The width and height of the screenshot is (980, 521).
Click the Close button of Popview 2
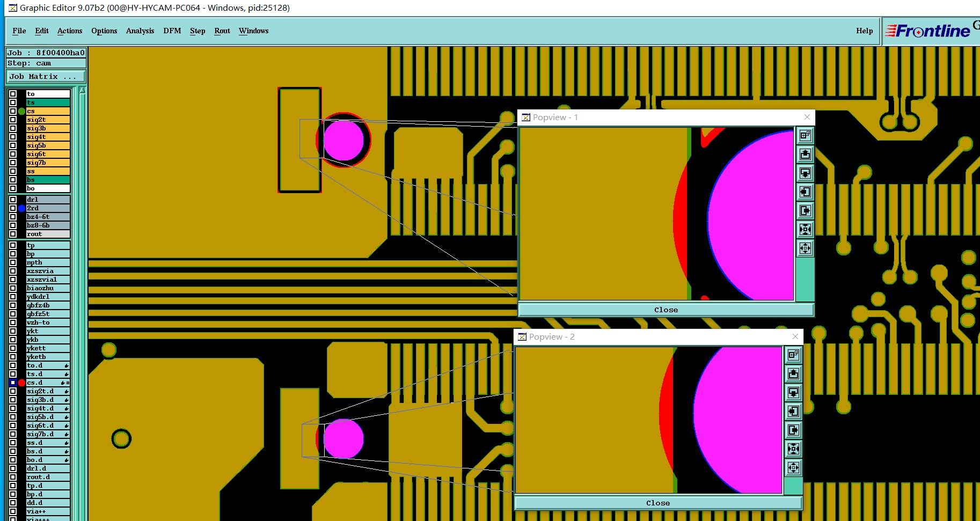coord(657,503)
